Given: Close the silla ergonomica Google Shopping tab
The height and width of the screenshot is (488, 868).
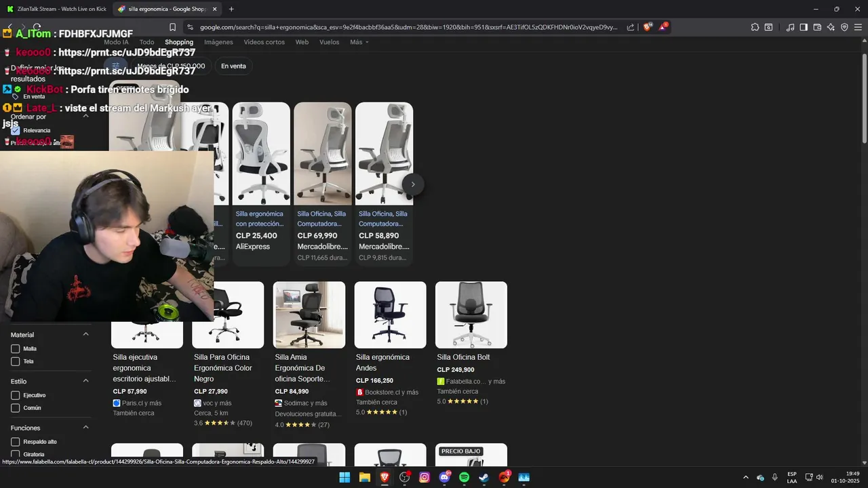Looking at the screenshot, I should (215, 9).
